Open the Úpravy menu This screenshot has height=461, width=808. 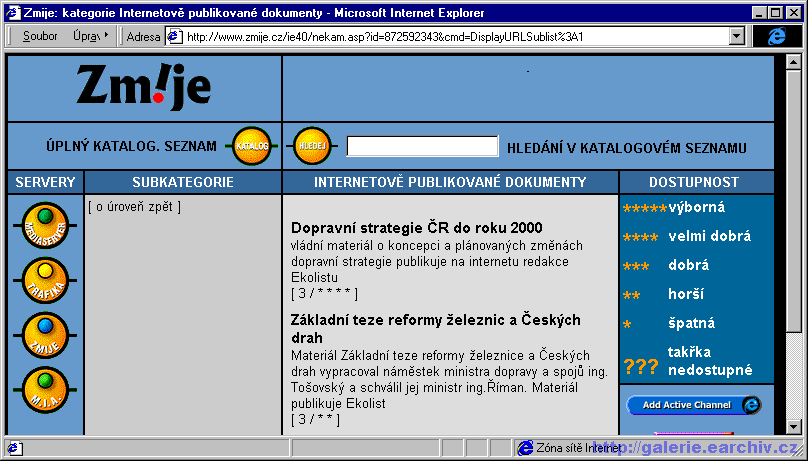click(x=87, y=37)
